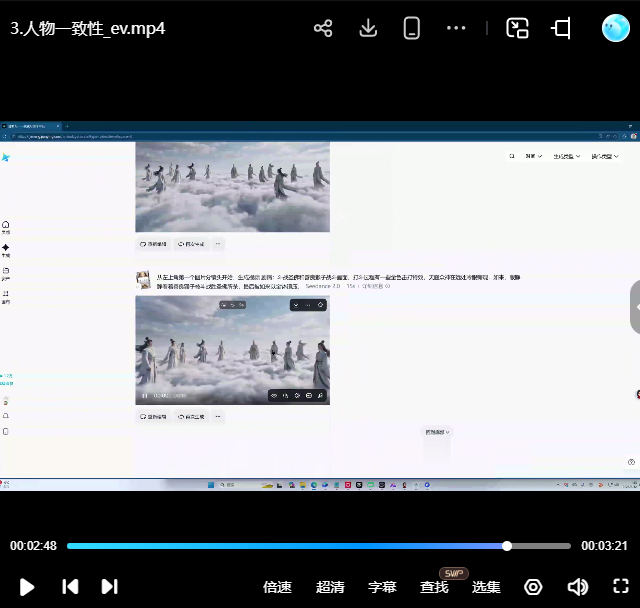
Task: Open the ellipsis menu under the top video
Action: click(218, 244)
